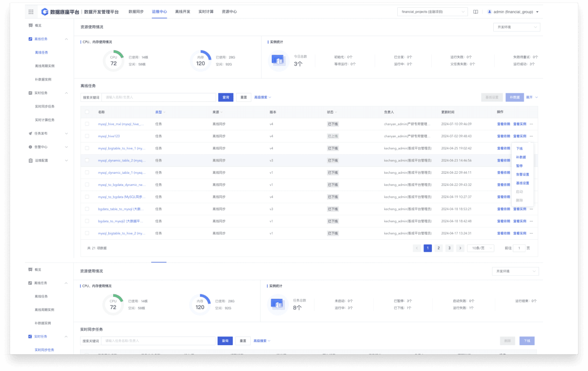
Task: Check the mysql_hive123 row checkbox
Action: 87,136
